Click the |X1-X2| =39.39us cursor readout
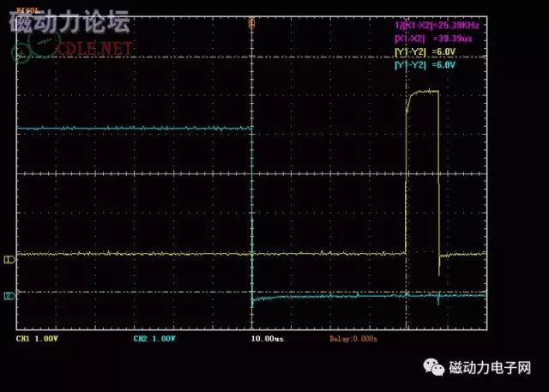Image resolution: width=549 pixels, height=392 pixels. 433,39
